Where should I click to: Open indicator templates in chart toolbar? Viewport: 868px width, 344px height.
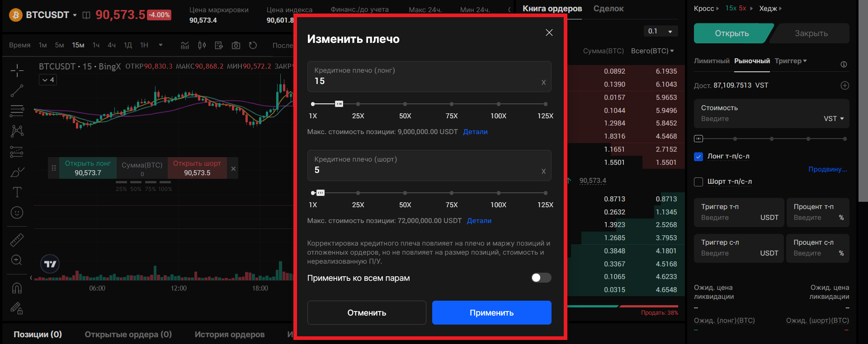coord(219,45)
